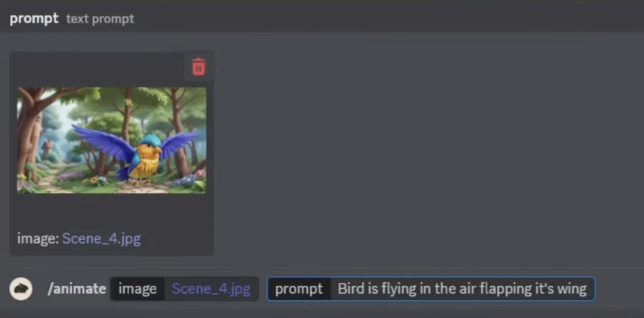Open the bird scene image thumbnail
The image size is (644, 318).
click(x=112, y=140)
